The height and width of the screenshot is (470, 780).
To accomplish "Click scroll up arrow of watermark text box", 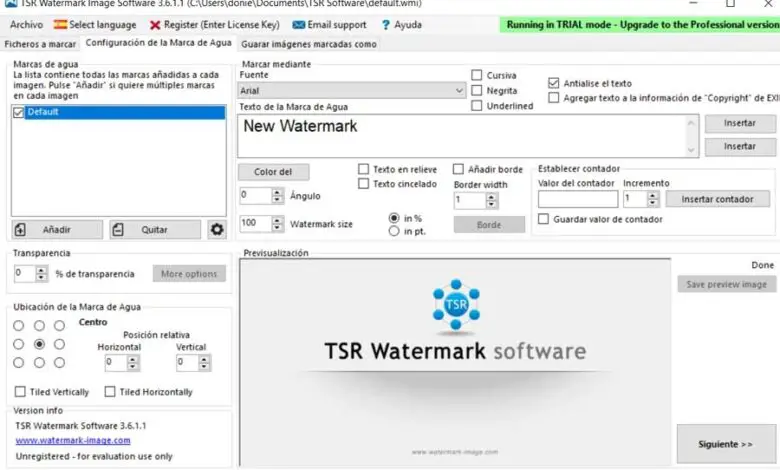I will tap(691, 122).
